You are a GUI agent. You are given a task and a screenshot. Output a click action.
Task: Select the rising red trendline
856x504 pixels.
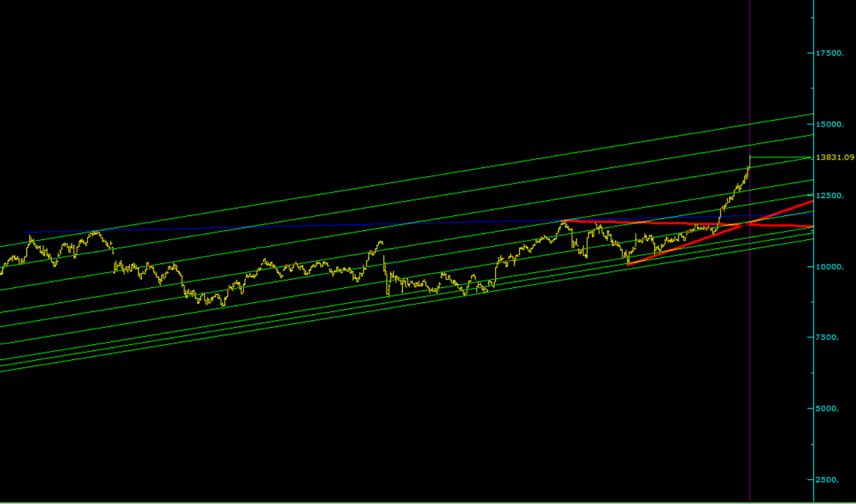pyautogui.click(x=720, y=233)
